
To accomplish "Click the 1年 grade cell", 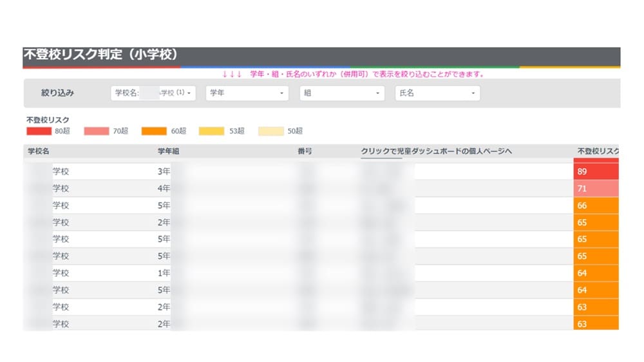I will 164,273.
